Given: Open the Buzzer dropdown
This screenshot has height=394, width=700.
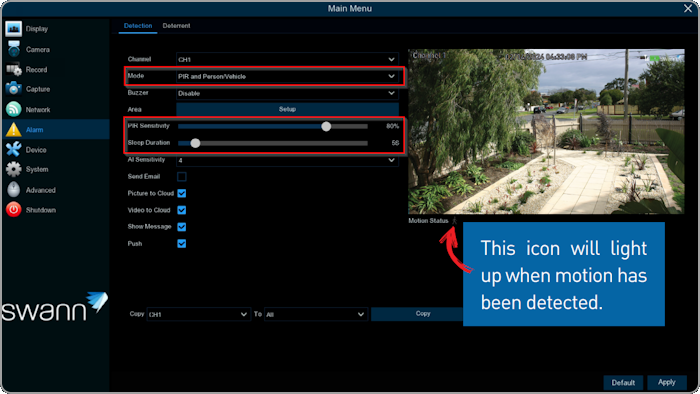Looking at the screenshot, I should pos(287,93).
